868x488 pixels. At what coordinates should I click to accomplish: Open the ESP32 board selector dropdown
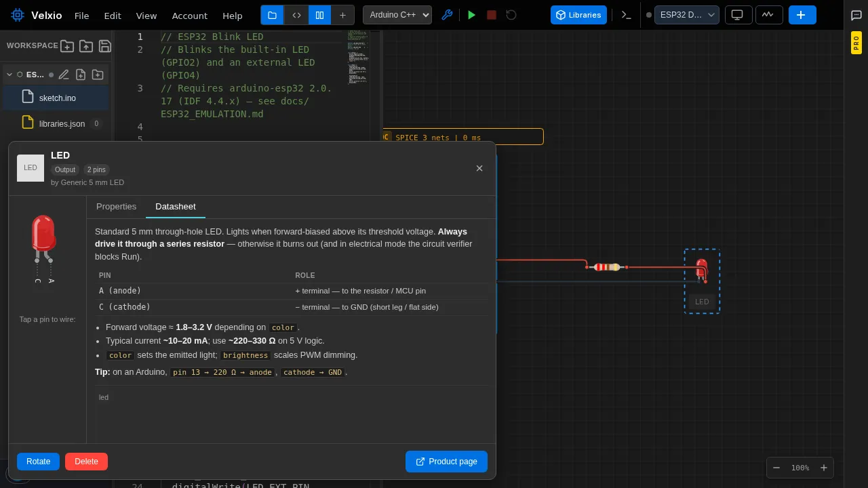[686, 15]
